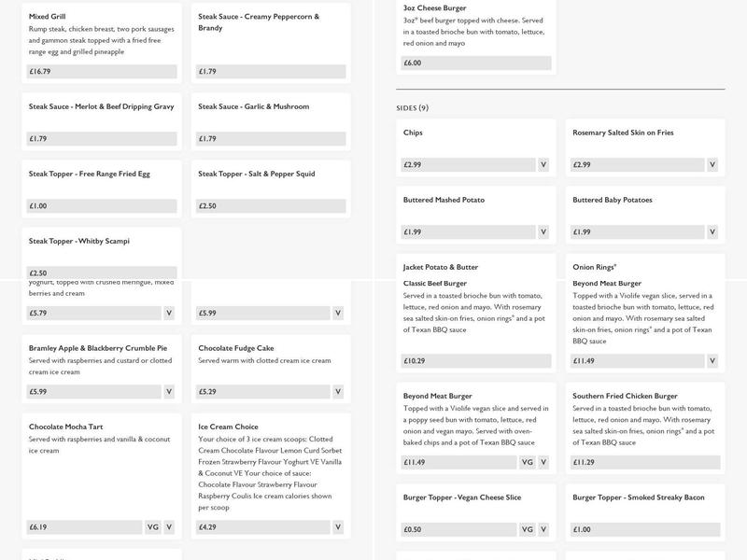Click the £2.50 price for Whitby Scampi
Image resolution: width=747 pixels, height=560 pixels.
click(102, 273)
